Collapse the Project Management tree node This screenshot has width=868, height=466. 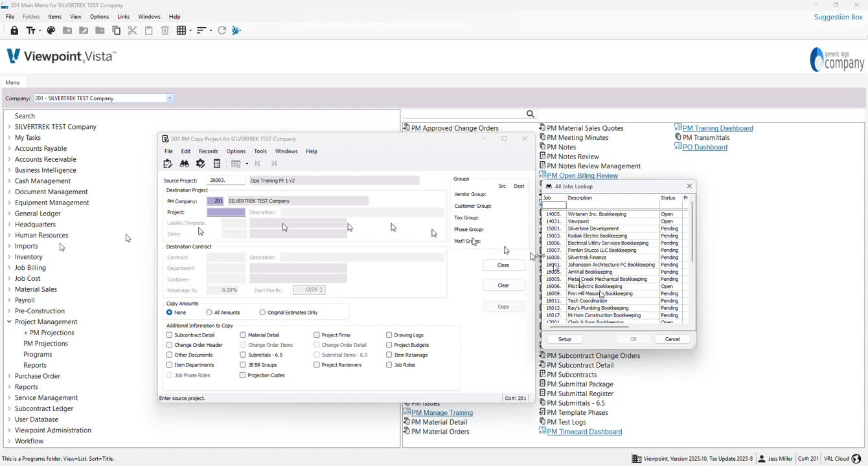click(9, 322)
